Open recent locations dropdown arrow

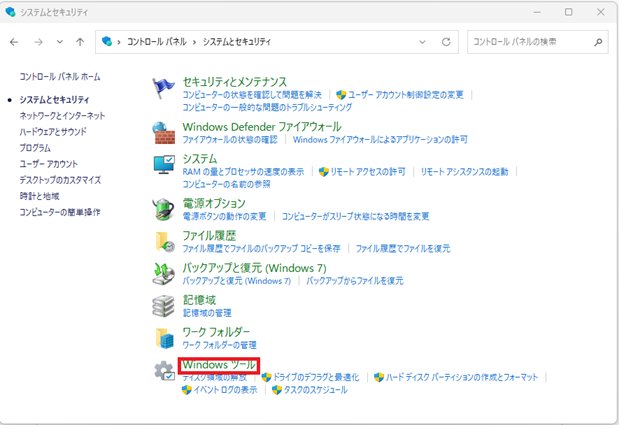pyautogui.click(x=60, y=42)
